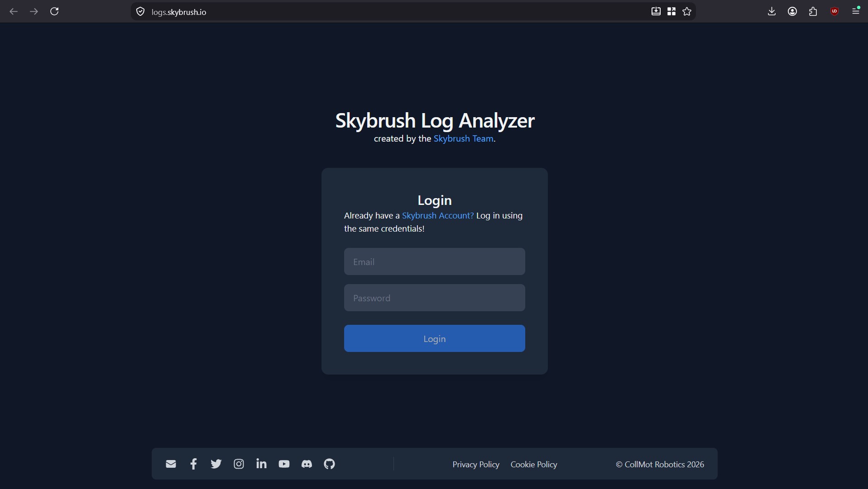Click the install-app icon in address bar
The image size is (868, 489).
pyautogui.click(x=656, y=11)
